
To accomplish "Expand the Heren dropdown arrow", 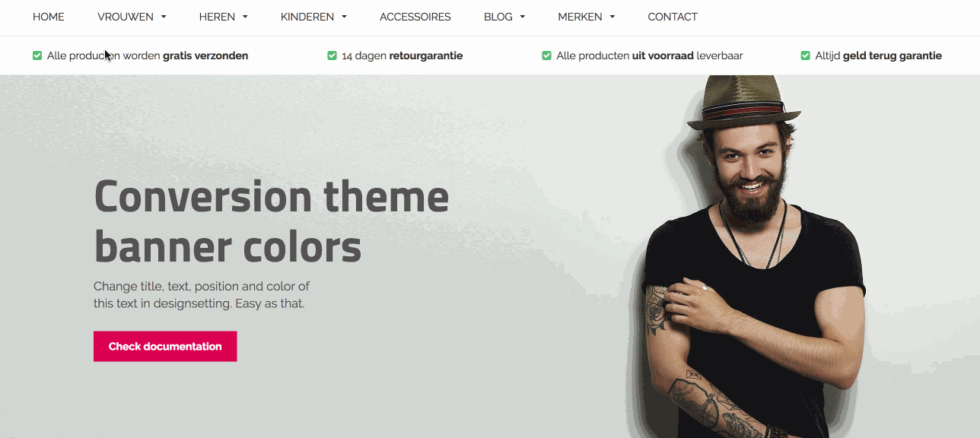I will click(245, 17).
